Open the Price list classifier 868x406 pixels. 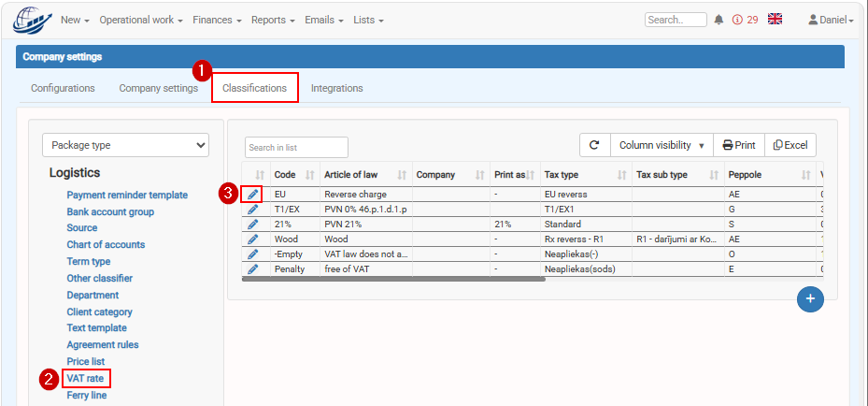(x=86, y=361)
